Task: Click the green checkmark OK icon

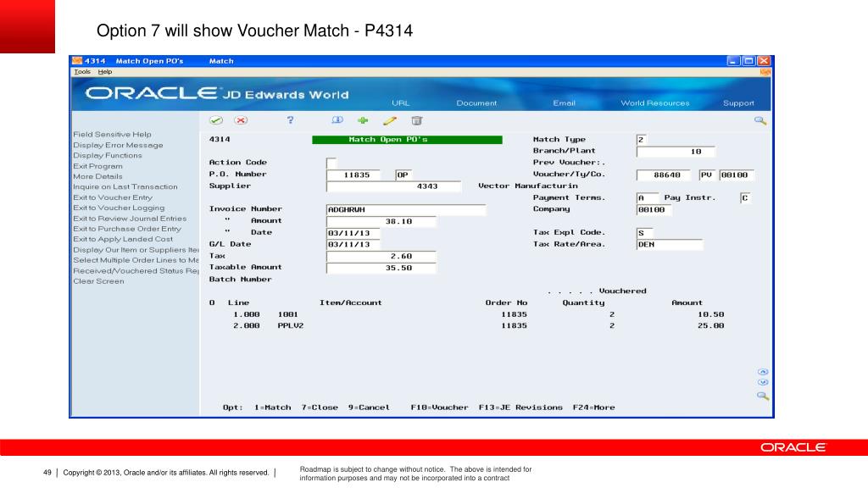Action: click(x=216, y=120)
